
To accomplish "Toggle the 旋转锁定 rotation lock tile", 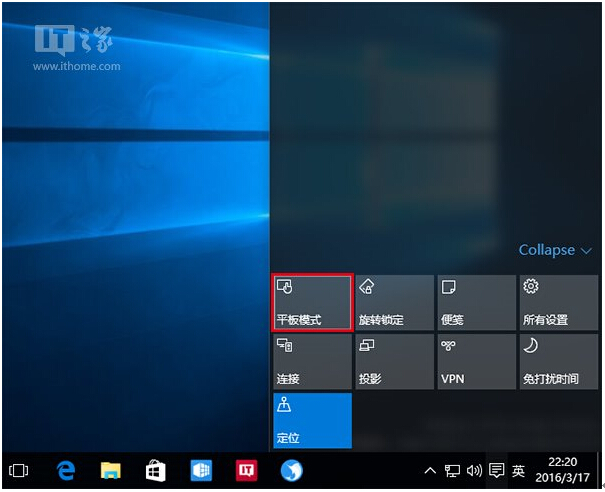I will coord(394,302).
